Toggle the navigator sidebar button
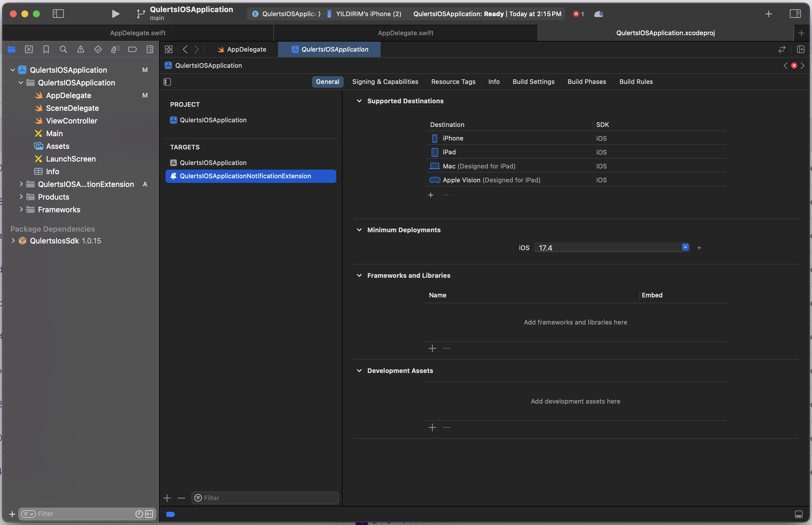 tap(58, 14)
